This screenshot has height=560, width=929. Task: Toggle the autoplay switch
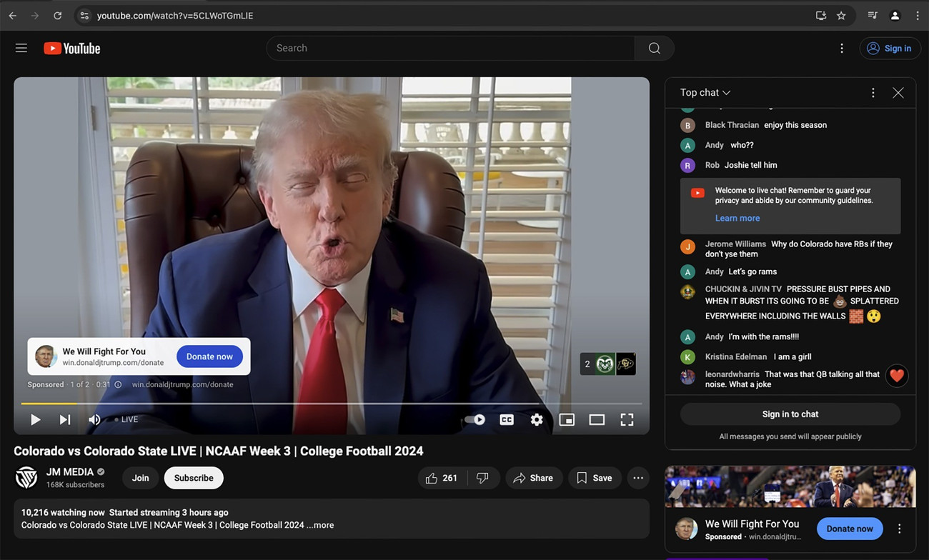(475, 420)
